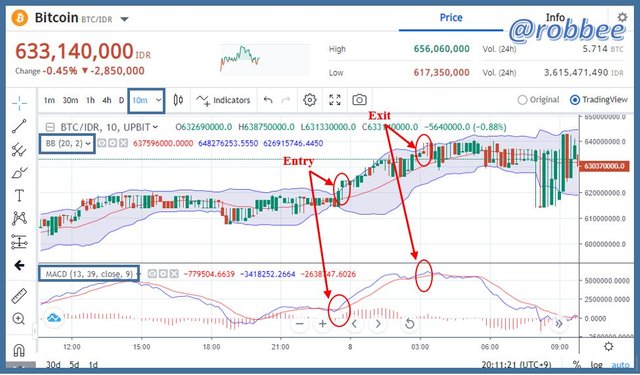
Task: Zoom out chart with minus button
Action: [x=300, y=324]
